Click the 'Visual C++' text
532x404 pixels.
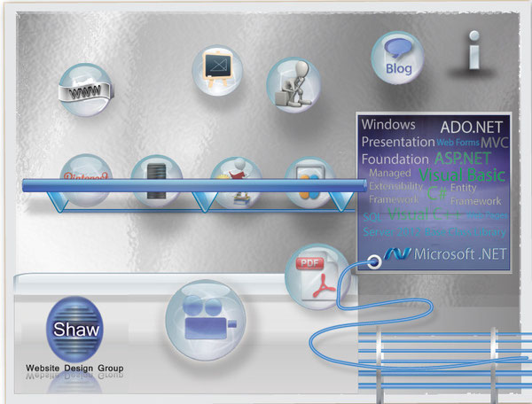425,214
